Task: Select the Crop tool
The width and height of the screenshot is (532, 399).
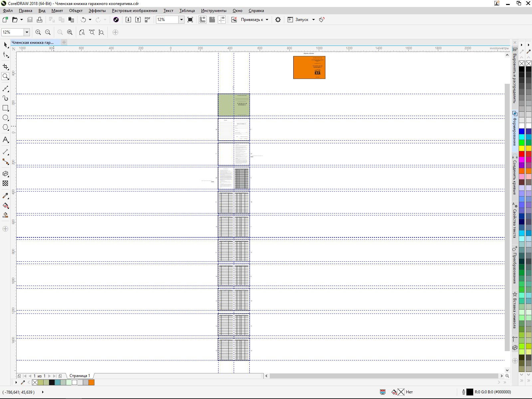Action: click(x=5, y=67)
